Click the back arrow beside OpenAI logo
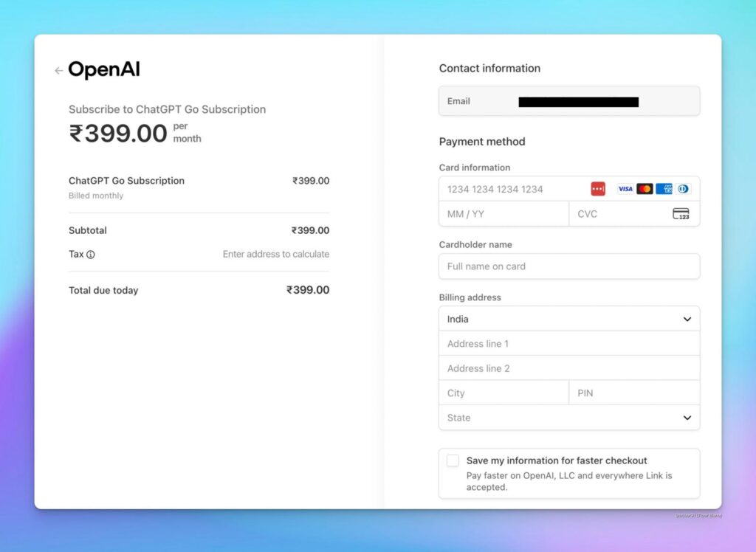756x552 pixels. [58, 71]
